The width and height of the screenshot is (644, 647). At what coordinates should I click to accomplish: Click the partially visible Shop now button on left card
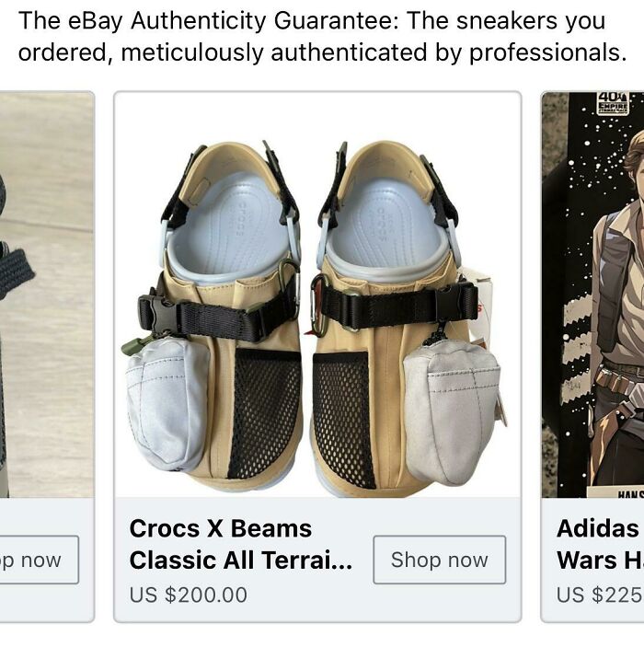click(40, 560)
